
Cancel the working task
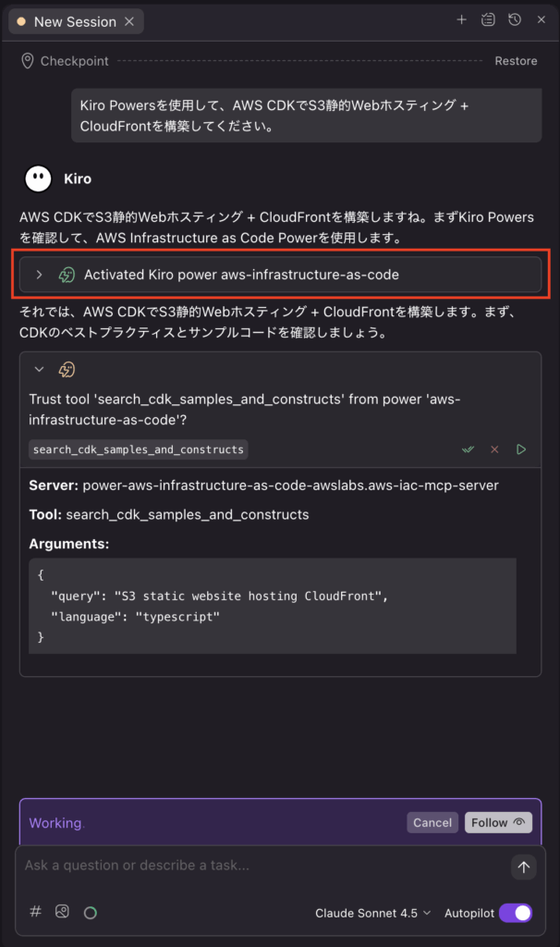tap(432, 822)
